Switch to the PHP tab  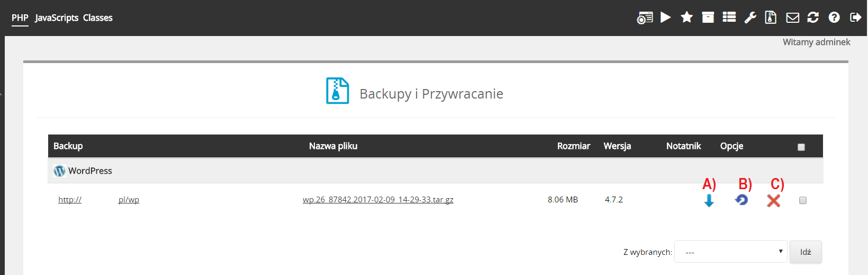point(20,17)
